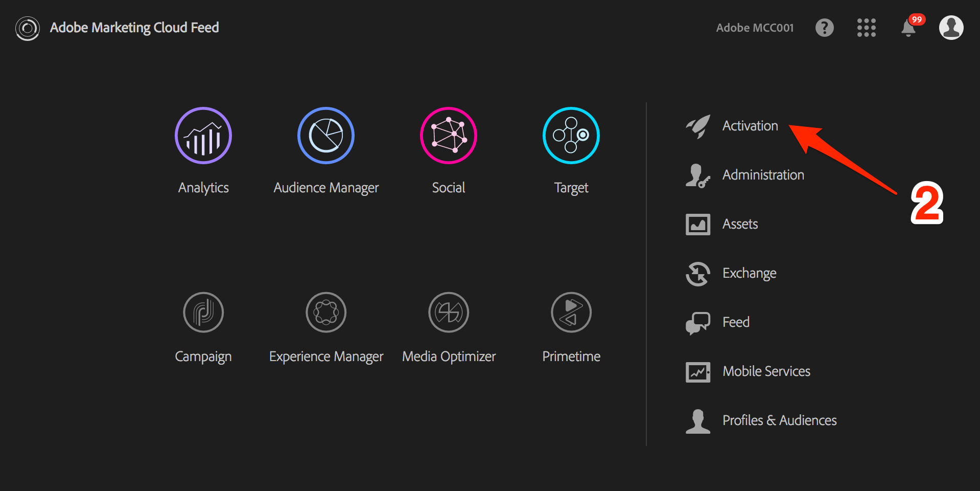Click the Campaign text label

(x=203, y=357)
